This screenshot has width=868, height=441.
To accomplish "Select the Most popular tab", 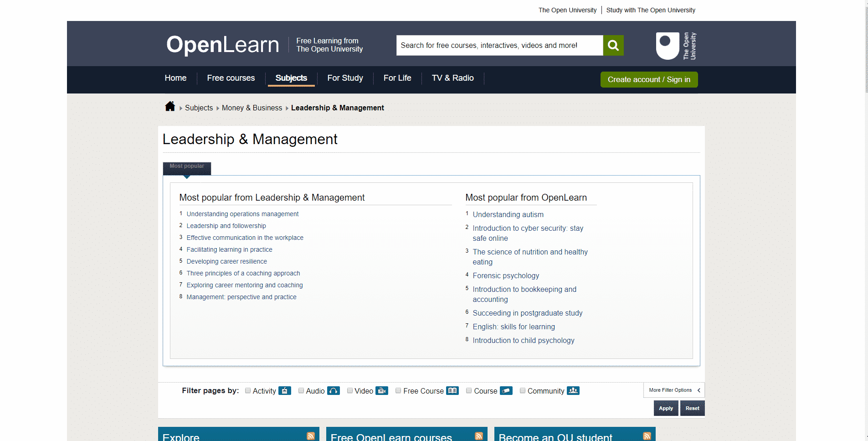I will tap(187, 168).
